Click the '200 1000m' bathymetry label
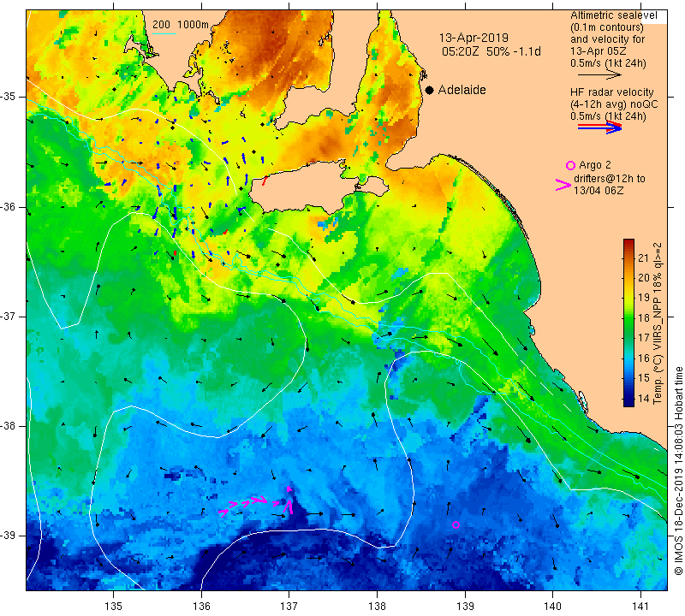Viewport: 685px width, 616px height. (181, 25)
